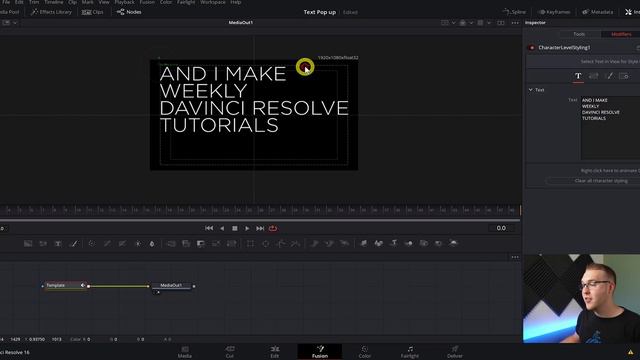Add a pMerge particle node from the toolbar
Image resolution: width=640 pixels, height=360 pixels.
click(329, 244)
